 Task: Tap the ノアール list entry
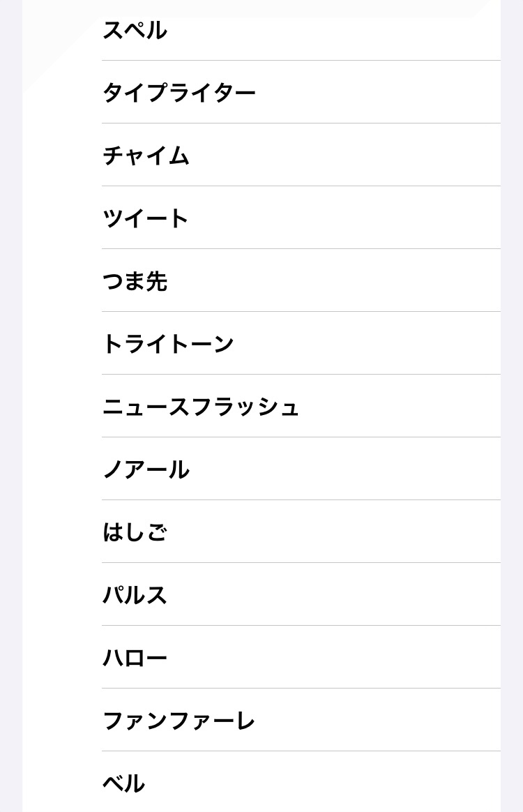pos(146,469)
